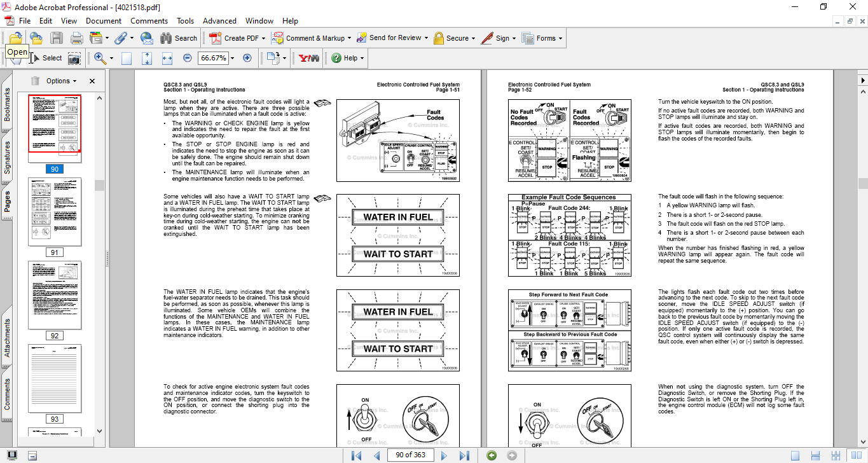This screenshot has width=868, height=463.
Task: Click the green Previous View button
Action: [491, 455]
